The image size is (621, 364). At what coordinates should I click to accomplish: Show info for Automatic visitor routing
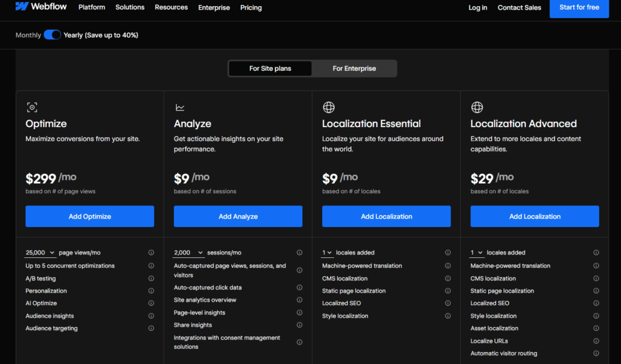pos(596,353)
